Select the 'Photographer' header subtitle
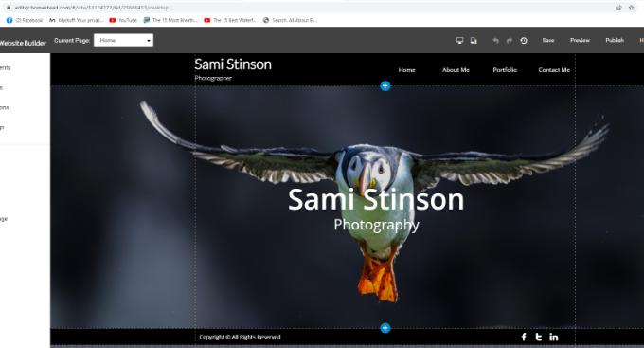Viewport: 644px width, 348px height. [213, 78]
